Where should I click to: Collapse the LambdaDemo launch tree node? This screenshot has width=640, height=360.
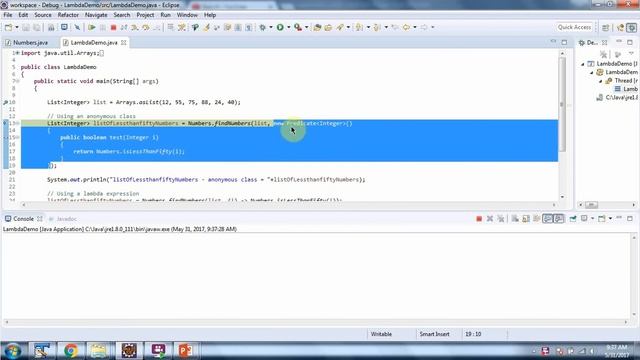pyautogui.click(x=583, y=64)
